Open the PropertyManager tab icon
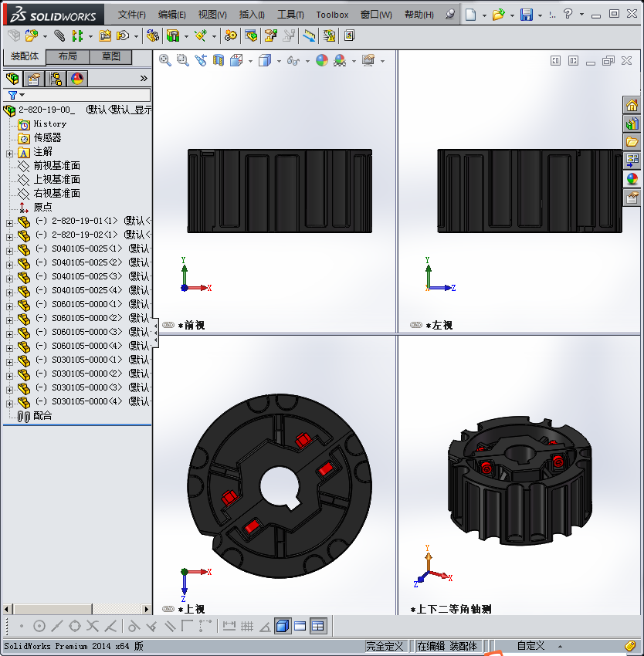The height and width of the screenshot is (656, 644). tap(34, 78)
